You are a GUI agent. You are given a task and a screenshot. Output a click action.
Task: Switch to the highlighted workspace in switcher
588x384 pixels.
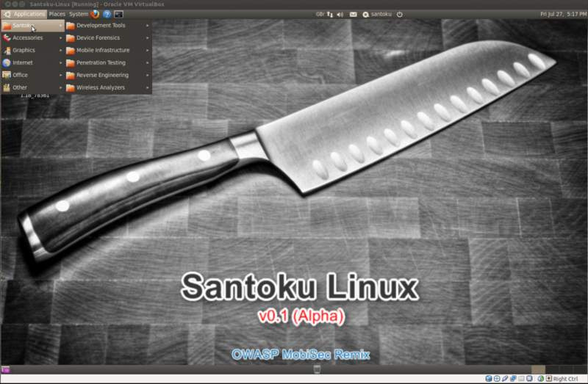click(x=539, y=369)
